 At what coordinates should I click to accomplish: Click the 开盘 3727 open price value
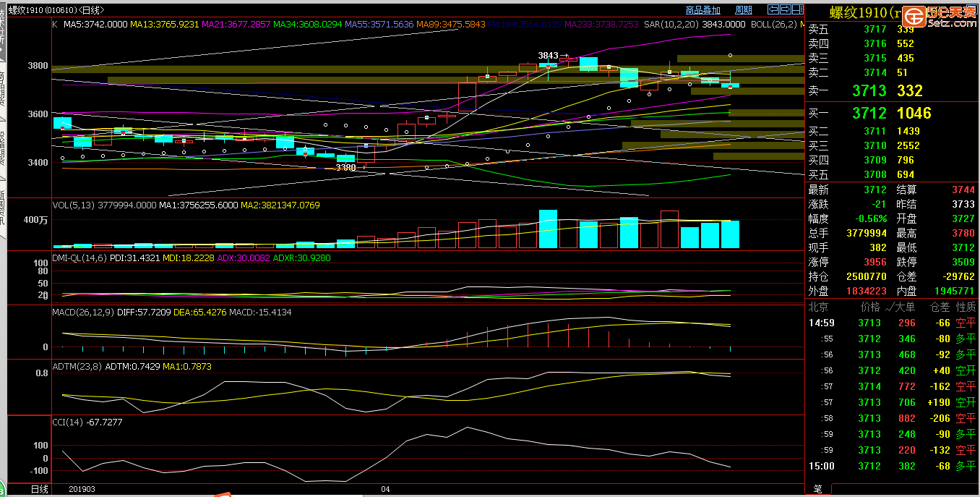click(963, 218)
